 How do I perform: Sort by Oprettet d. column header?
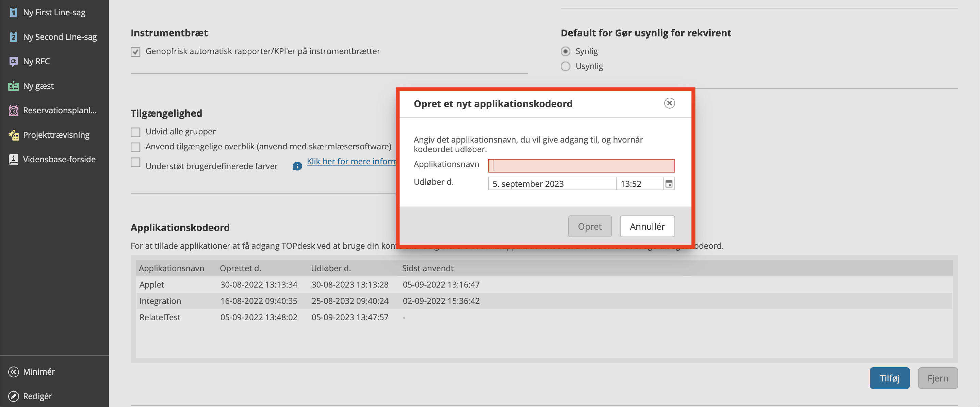[x=241, y=268]
